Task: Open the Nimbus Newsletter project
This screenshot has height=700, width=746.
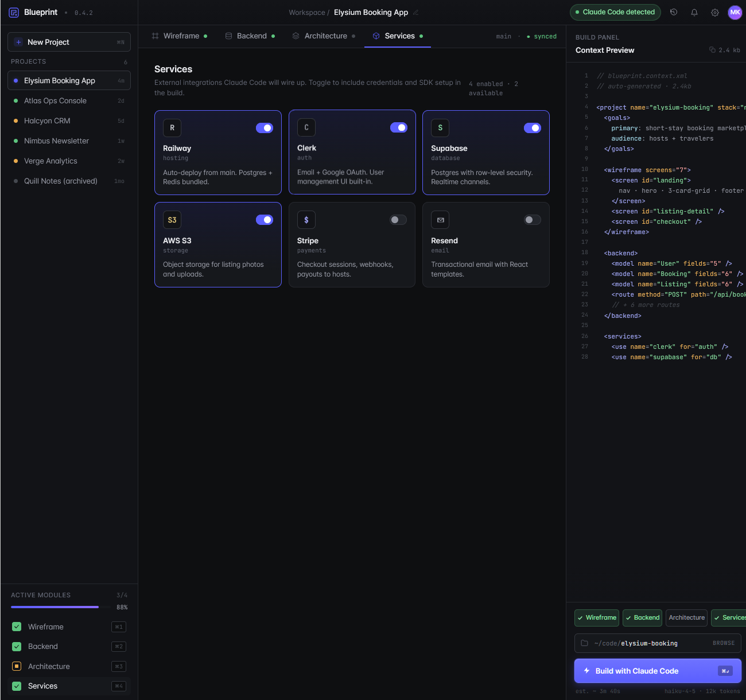Action: pyautogui.click(x=69, y=141)
